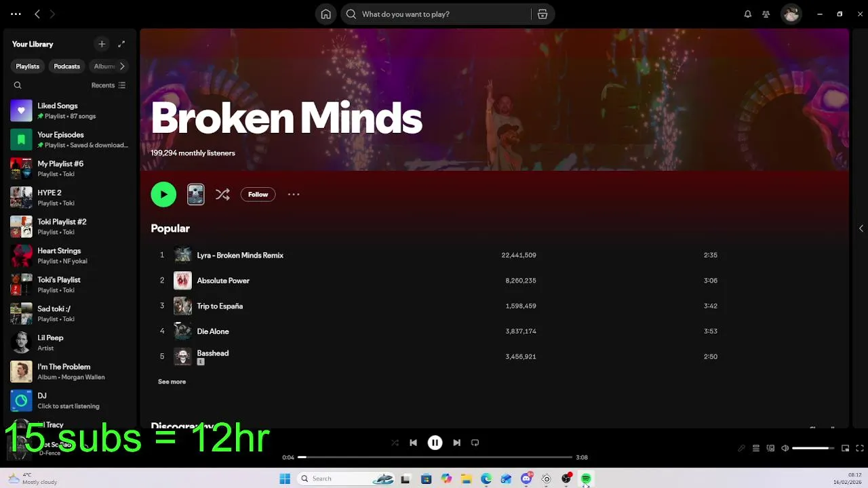Follow the Broken Minds artist

258,195
